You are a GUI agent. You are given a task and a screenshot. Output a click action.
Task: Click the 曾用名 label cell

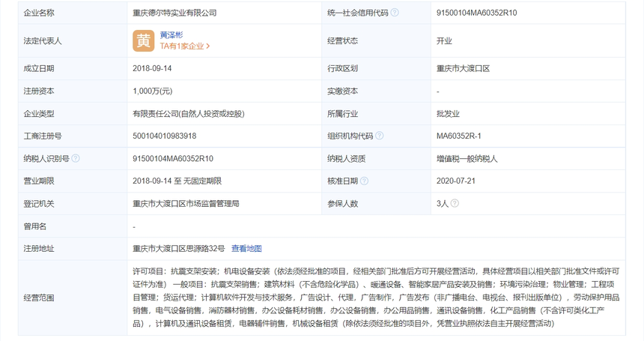click(x=73, y=226)
